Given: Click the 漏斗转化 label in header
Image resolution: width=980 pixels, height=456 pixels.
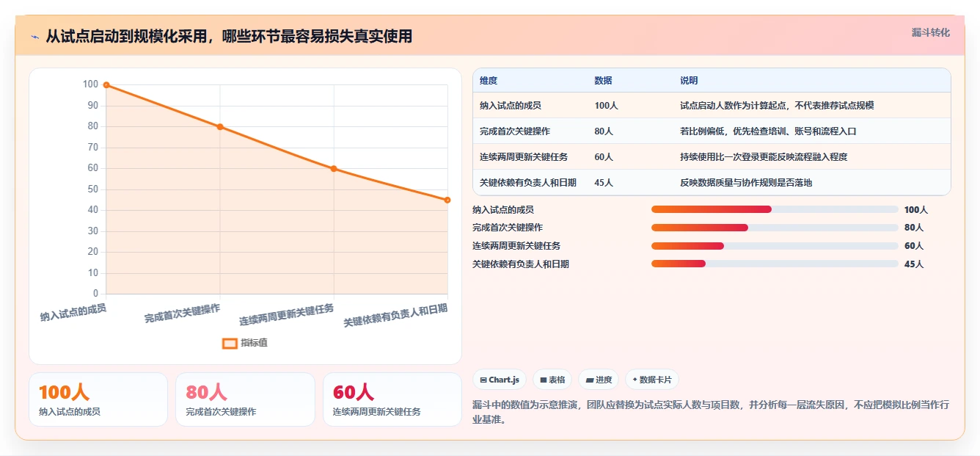Looking at the screenshot, I should click(x=930, y=32).
